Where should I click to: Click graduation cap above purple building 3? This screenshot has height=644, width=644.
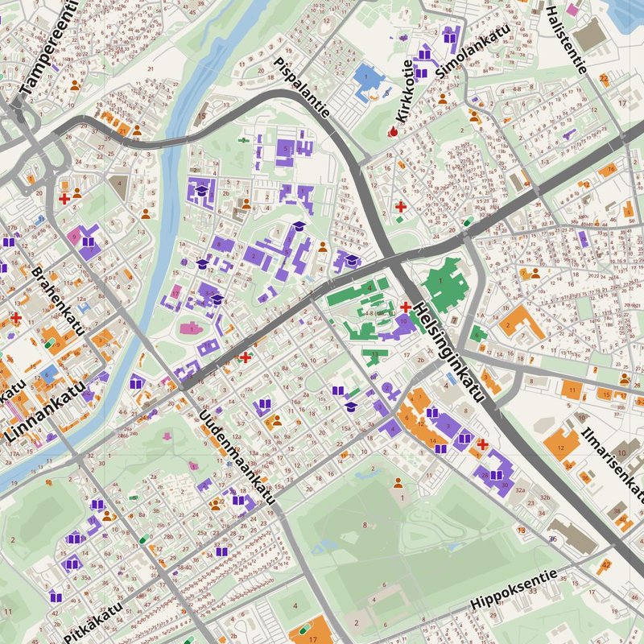[x=299, y=226]
